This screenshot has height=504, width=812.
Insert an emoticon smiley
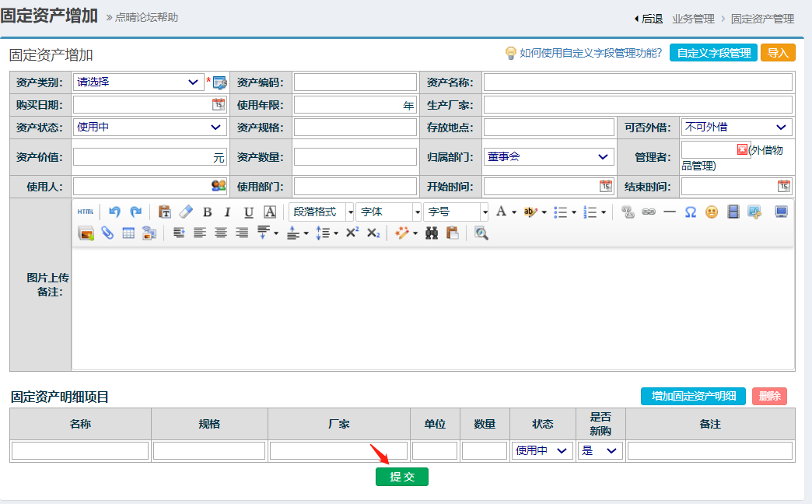pos(711,212)
